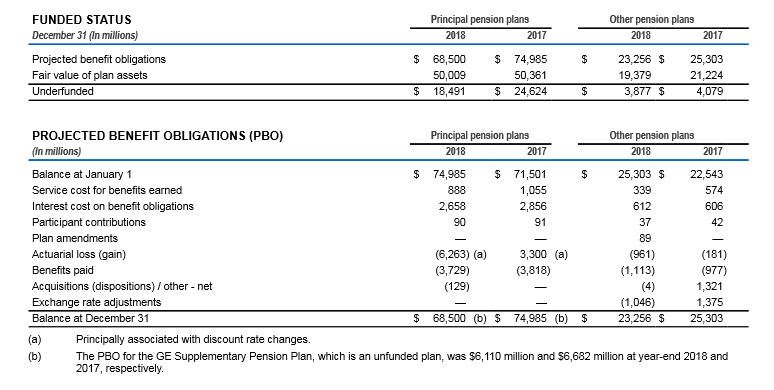Select the Fair value of plan assets label
This screenshot has height=390, width=774.
coord(89,75)
